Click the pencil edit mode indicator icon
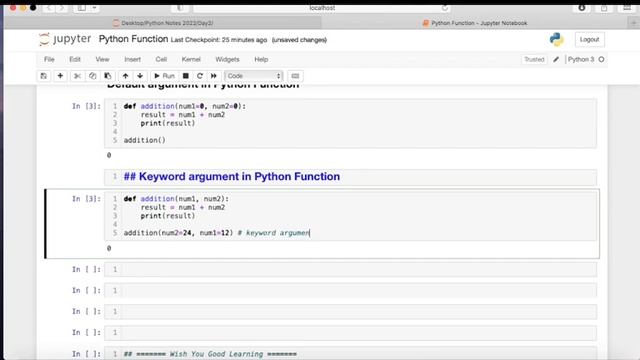This screenshot has height=360, width=640. (x=556, y=59)
